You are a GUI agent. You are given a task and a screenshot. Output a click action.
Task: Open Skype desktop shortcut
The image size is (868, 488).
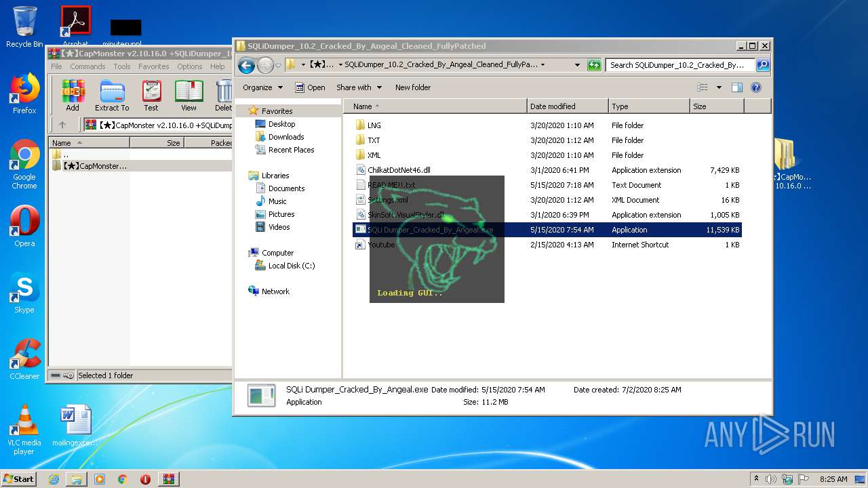pos(24,293)
